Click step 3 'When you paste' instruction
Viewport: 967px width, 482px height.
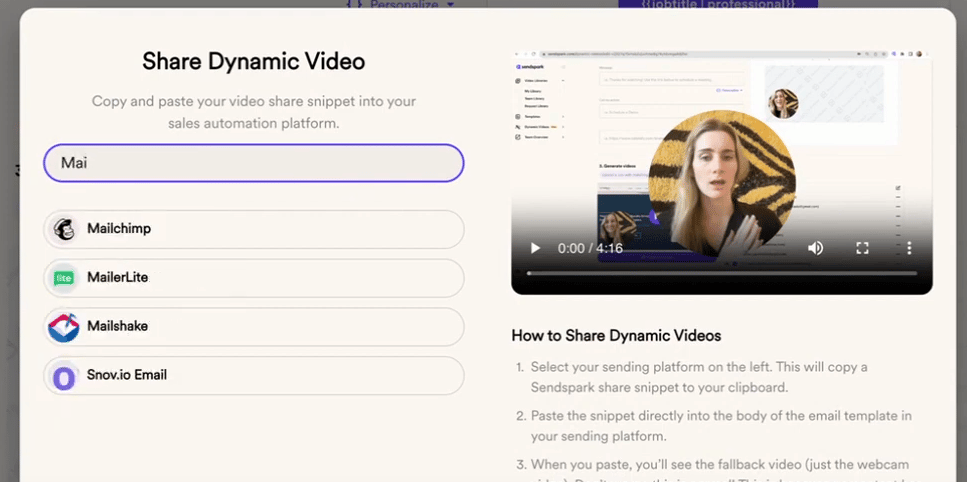click(720, 470)
